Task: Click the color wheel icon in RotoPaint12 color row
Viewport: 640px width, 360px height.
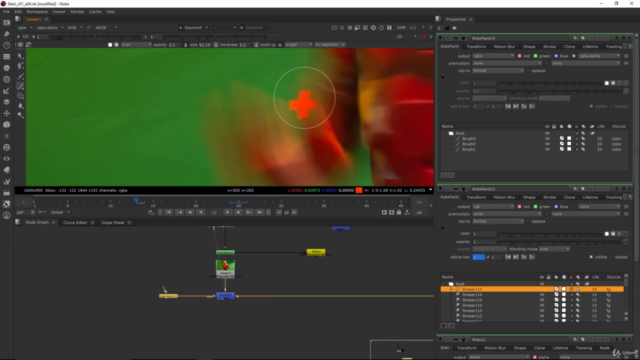Action: click(613, 234)
